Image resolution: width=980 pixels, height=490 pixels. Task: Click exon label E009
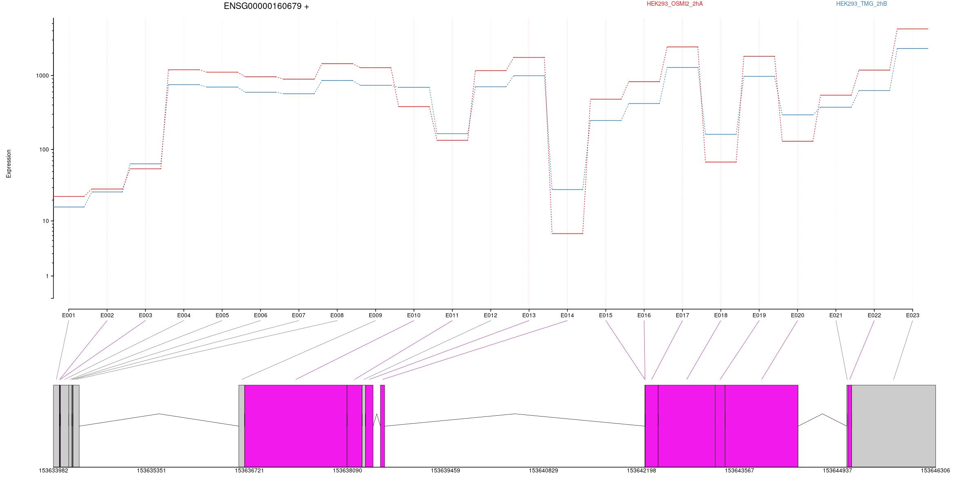375,315
